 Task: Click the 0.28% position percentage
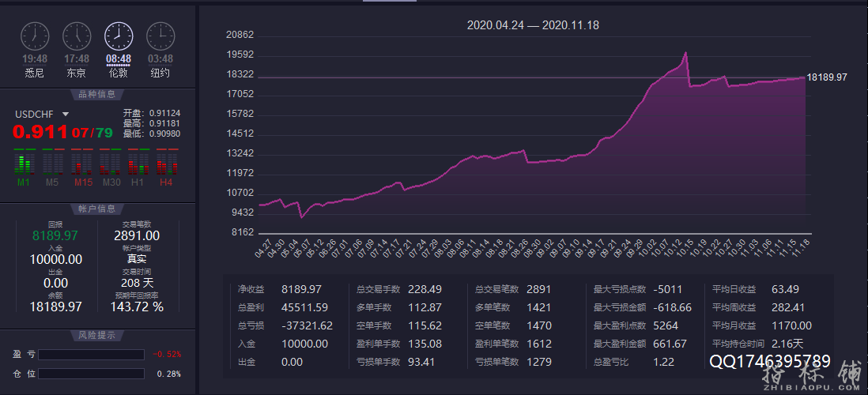tap(169, 374)
